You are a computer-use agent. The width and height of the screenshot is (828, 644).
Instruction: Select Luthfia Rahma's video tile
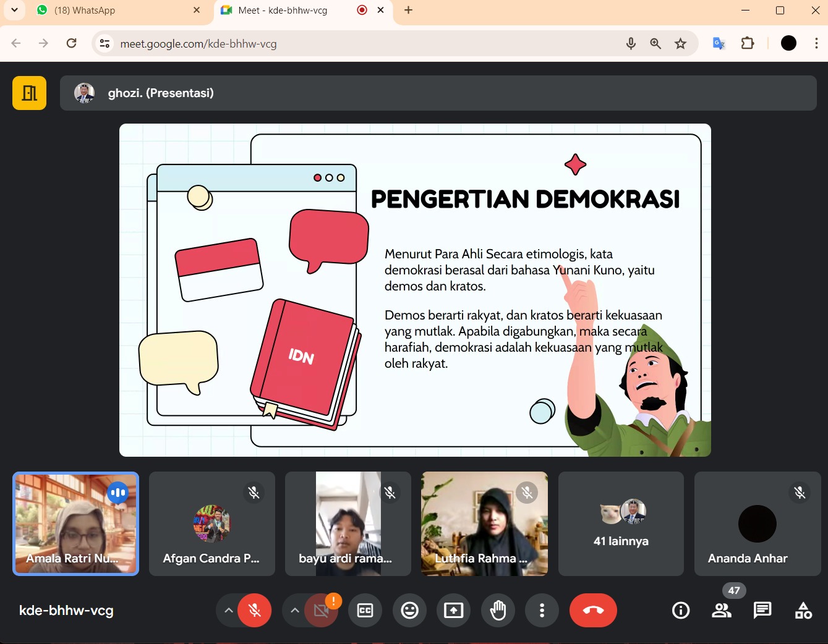pyautogui.click(x=484, y=523)
